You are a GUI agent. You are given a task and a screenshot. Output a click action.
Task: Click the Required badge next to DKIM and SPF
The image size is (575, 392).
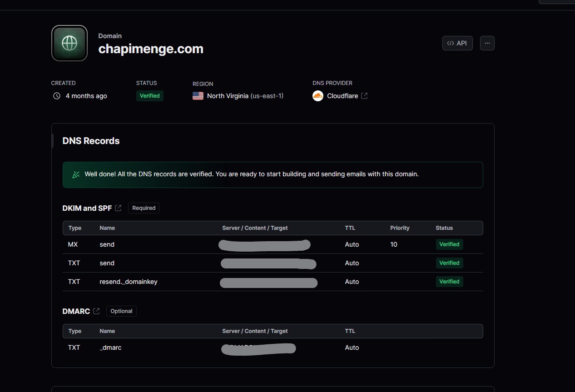point(144,208)
